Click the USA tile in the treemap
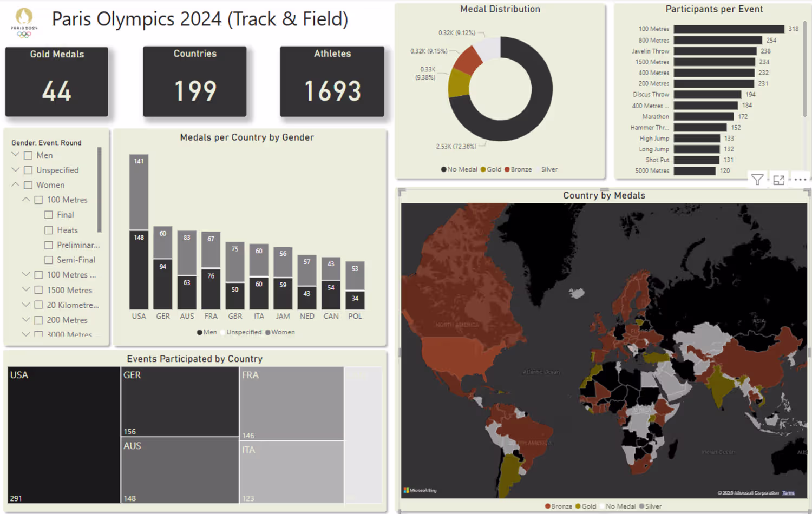 [64, 435]
